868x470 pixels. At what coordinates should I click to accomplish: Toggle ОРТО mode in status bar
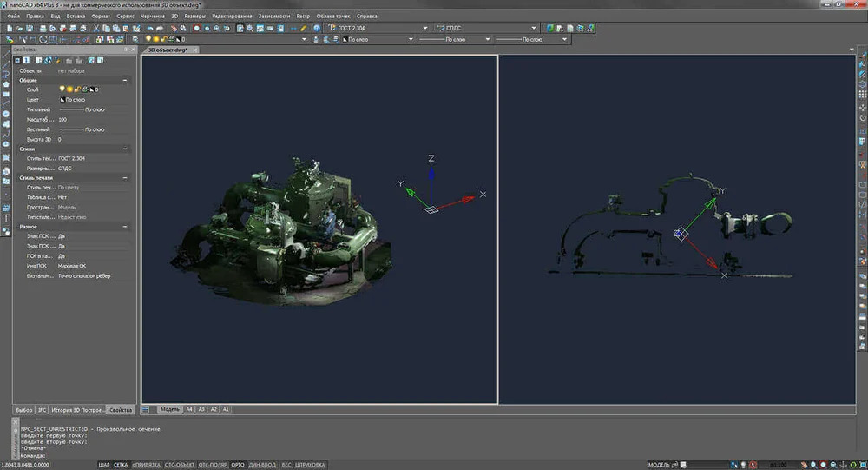point(237,465)
